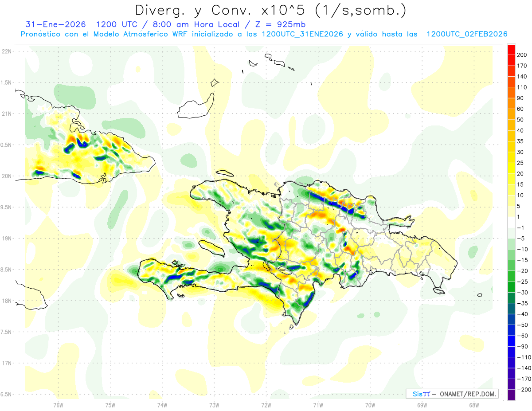Screen dimensions: 532x411
Task: Click the blue swatch between -60 and -90
Action: click(511, 341)
